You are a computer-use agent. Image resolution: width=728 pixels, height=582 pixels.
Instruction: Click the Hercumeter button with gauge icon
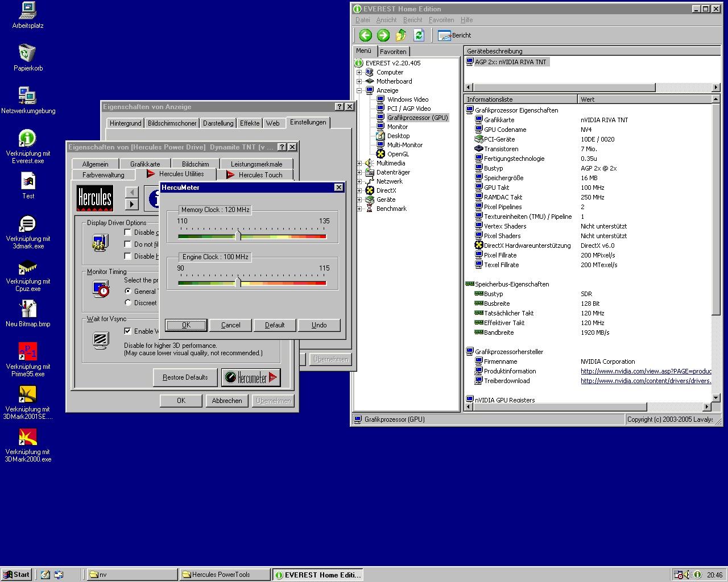click(x=251, y=377)
